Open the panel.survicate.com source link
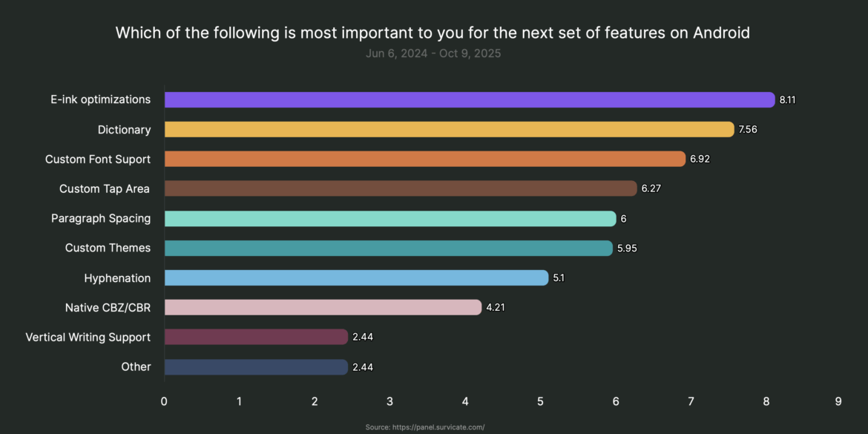Image resolution: width=868 pixels, height=434 pixels. (425, 427)
